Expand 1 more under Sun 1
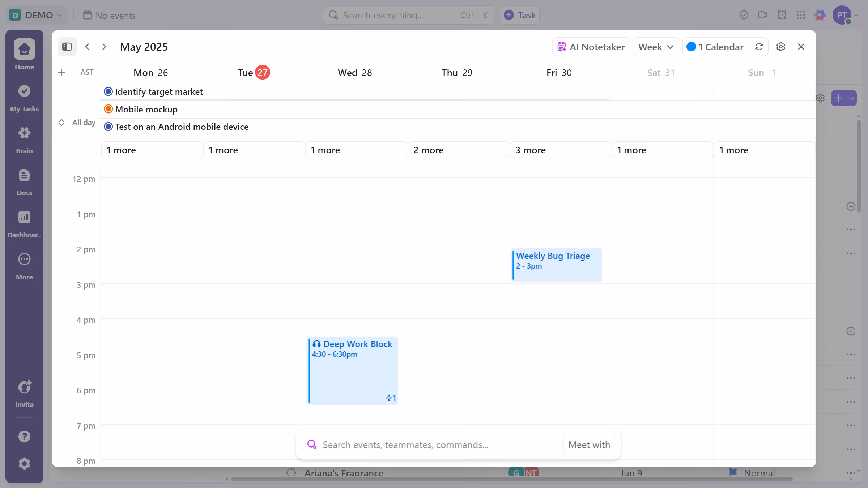This screenshot has height=488, width=868. click(x=764, y=150)
